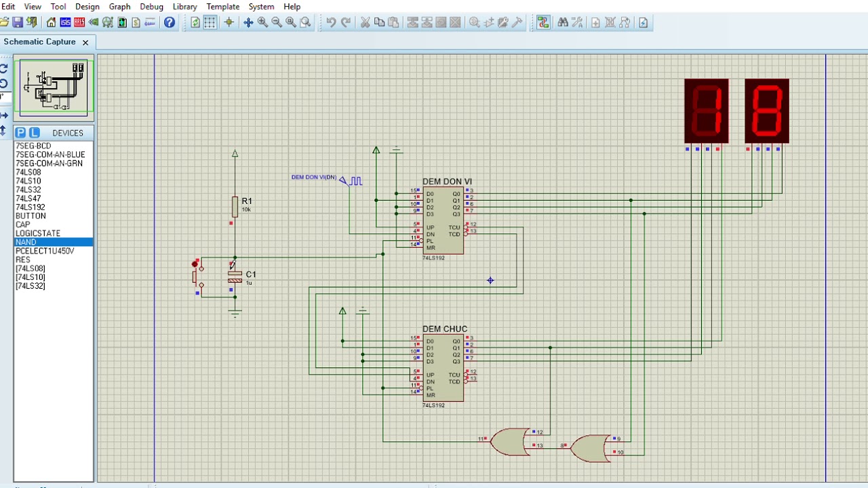Screen dimensions: 868x488
Task: Toggle wire autorouter toolbar button
Action: tap(542, 22)
